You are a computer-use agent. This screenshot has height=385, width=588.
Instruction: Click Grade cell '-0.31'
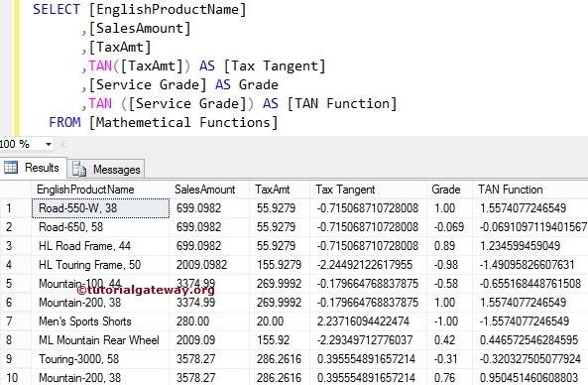(449, 359)
